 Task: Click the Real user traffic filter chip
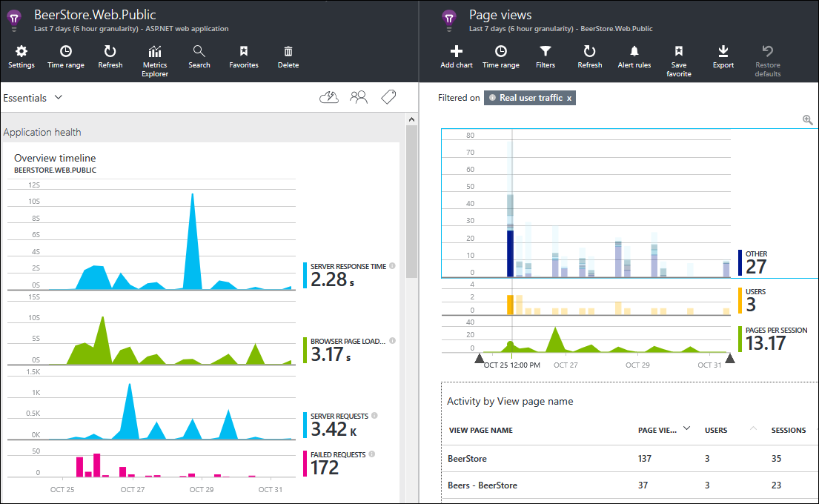tap(530, 98)
